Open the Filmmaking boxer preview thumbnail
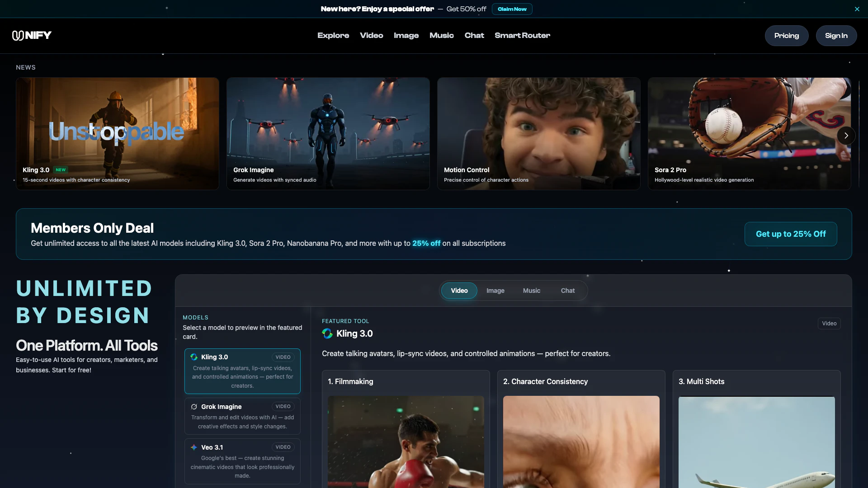 [x=406, y=441]
